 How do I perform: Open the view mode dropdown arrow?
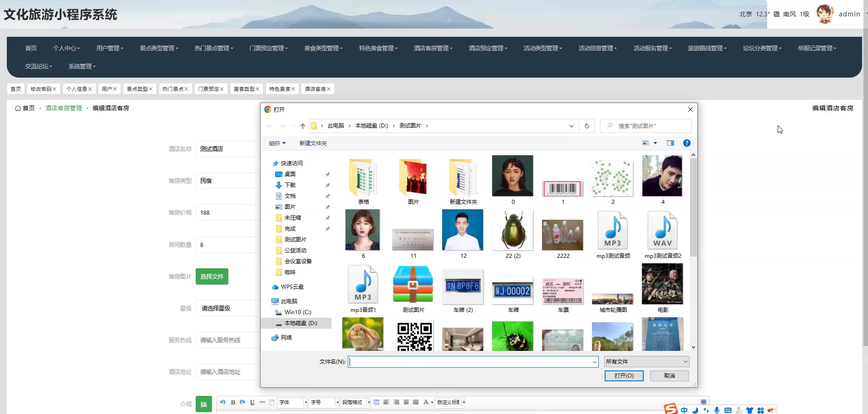[655, 143]
